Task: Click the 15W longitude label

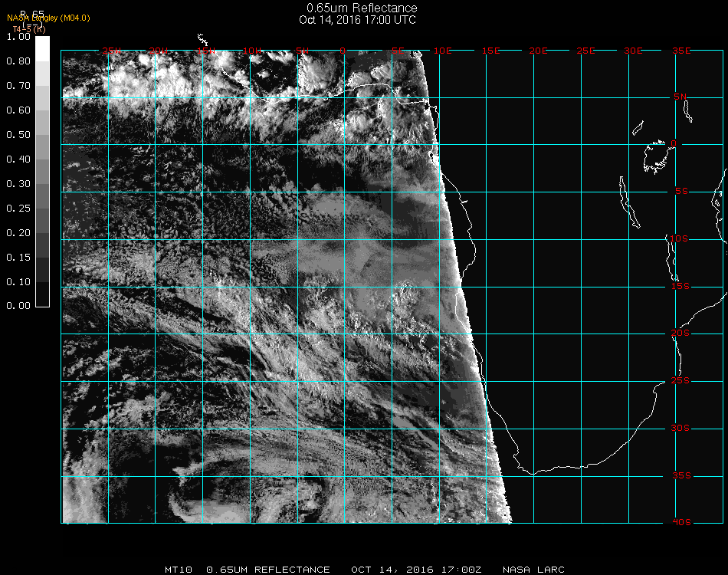Action: (205, 51)
